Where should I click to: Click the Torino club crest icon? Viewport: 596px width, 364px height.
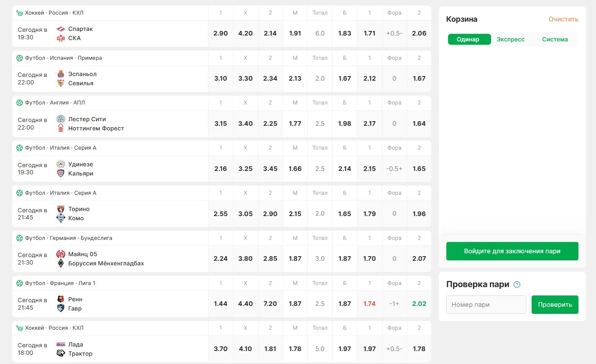[x=61, y=209]
